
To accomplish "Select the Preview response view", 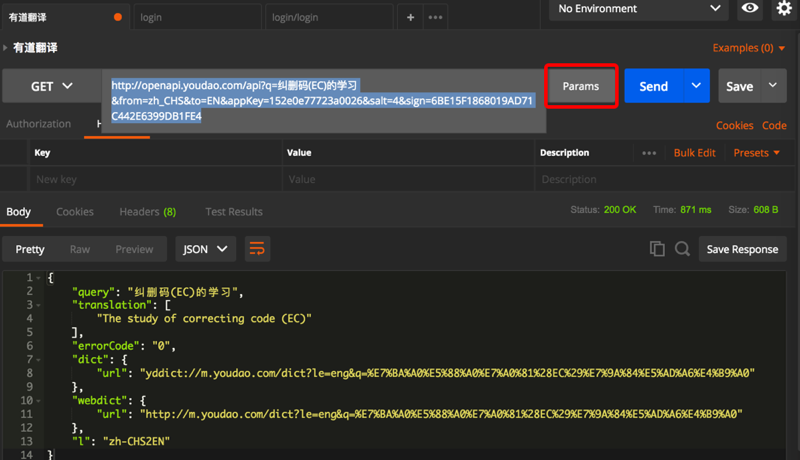I will coord(134,249).
